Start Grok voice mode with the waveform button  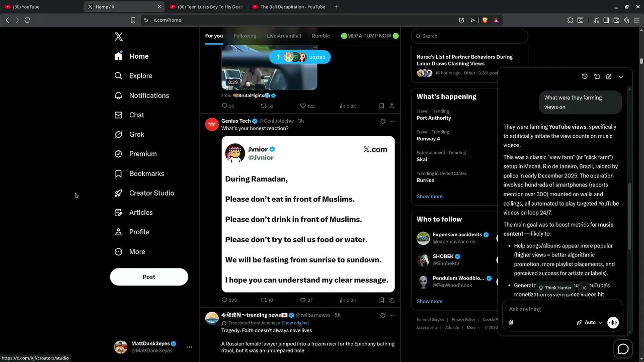click(x=613, y=323)
